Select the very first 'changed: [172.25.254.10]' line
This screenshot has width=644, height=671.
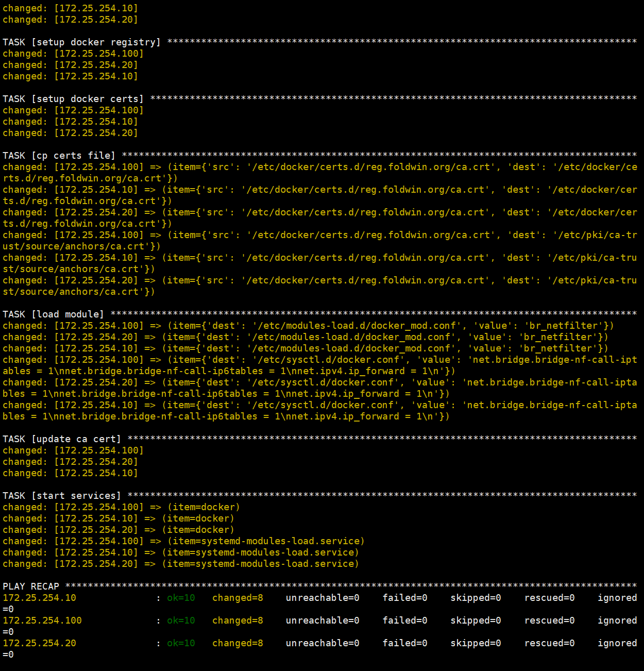point(71,8)
